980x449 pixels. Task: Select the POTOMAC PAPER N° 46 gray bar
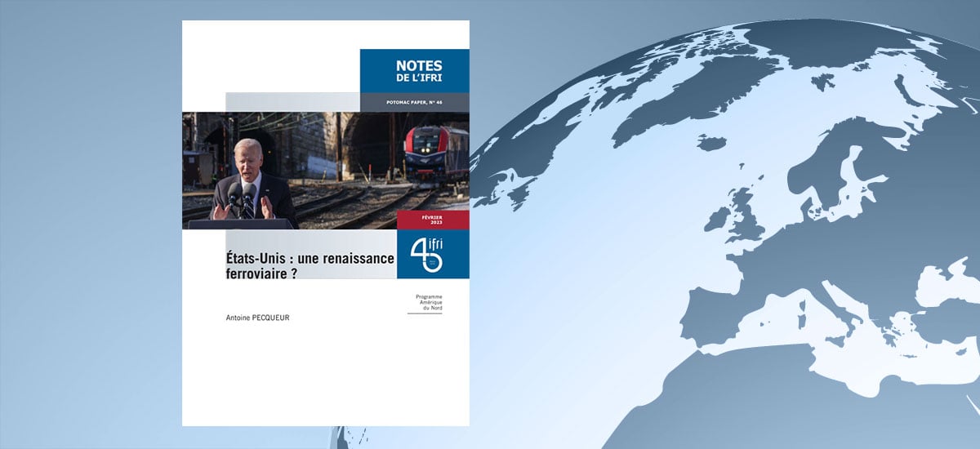(x=414, y=102)
